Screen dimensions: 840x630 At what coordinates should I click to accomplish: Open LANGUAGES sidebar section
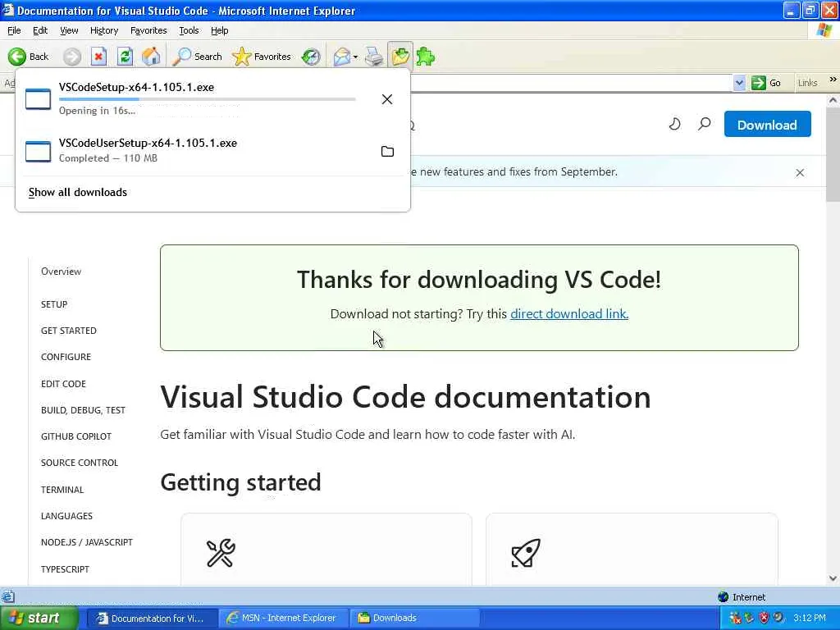pos(66,516)
